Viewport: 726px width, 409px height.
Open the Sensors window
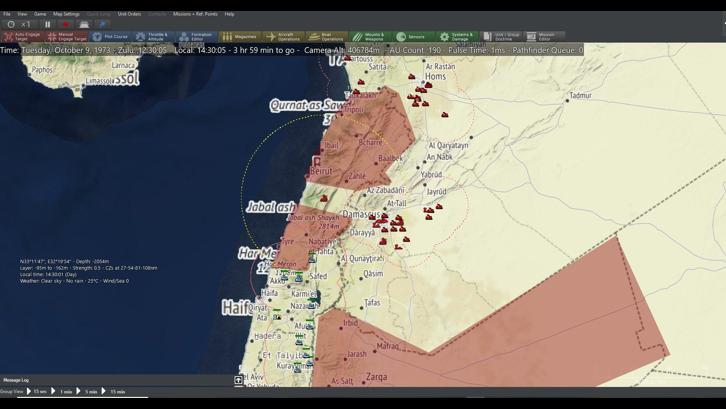(413, 37)
